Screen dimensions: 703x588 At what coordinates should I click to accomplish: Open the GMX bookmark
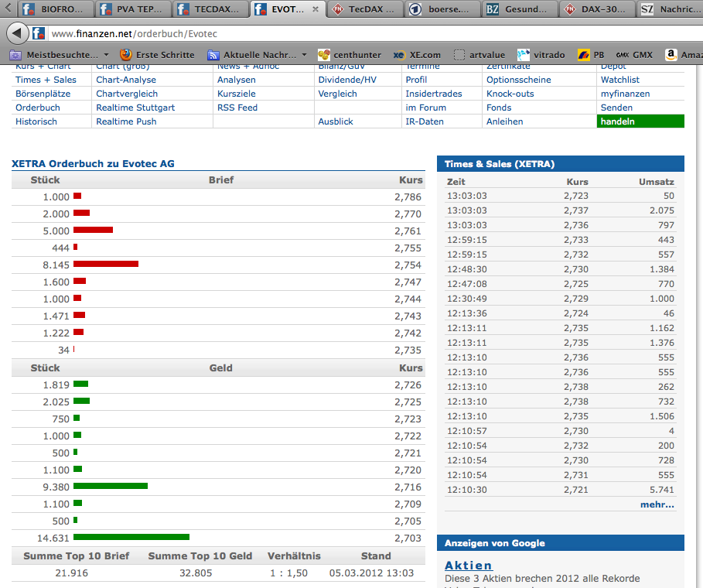coord(634,55)
